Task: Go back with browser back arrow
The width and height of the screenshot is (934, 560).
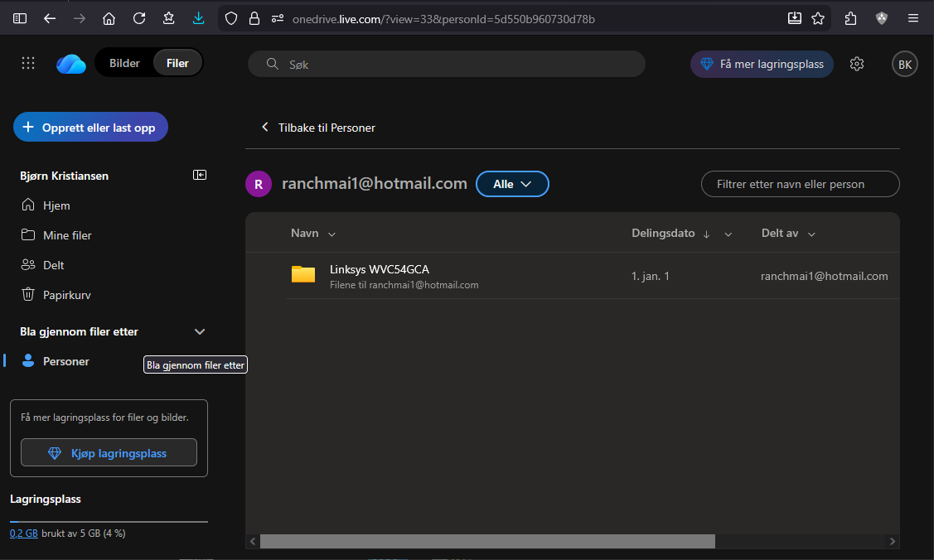Action: pyautogui.click(x=50, y=18)
